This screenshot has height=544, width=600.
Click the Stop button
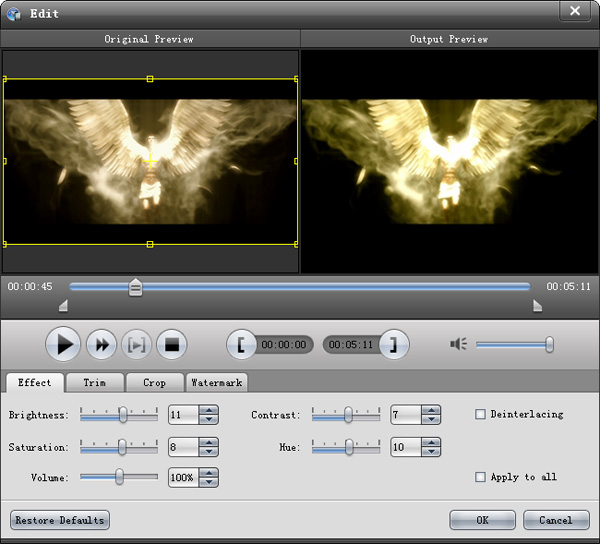(172, 345)
